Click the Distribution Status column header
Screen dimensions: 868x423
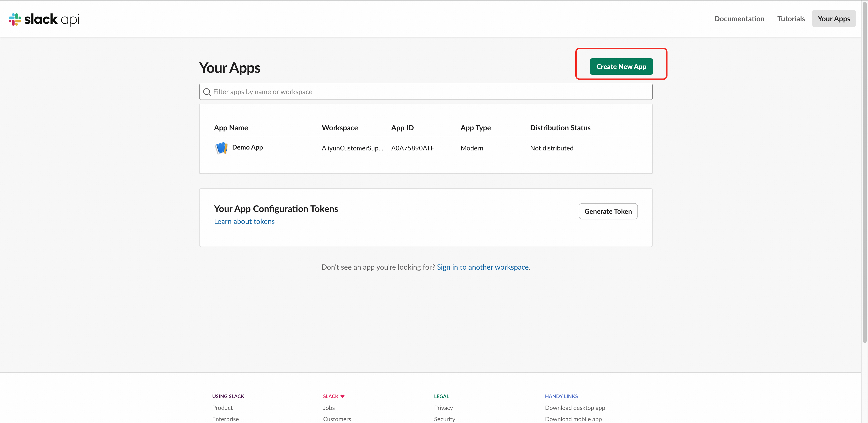(x=560, y=128)
